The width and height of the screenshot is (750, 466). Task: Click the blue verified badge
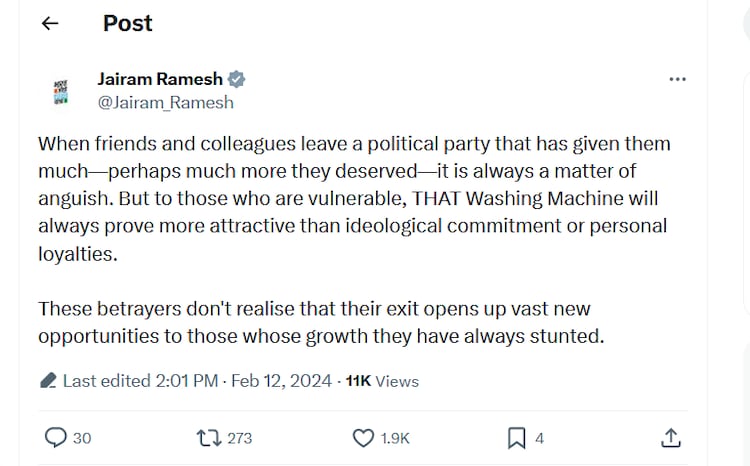click(238, 79)
